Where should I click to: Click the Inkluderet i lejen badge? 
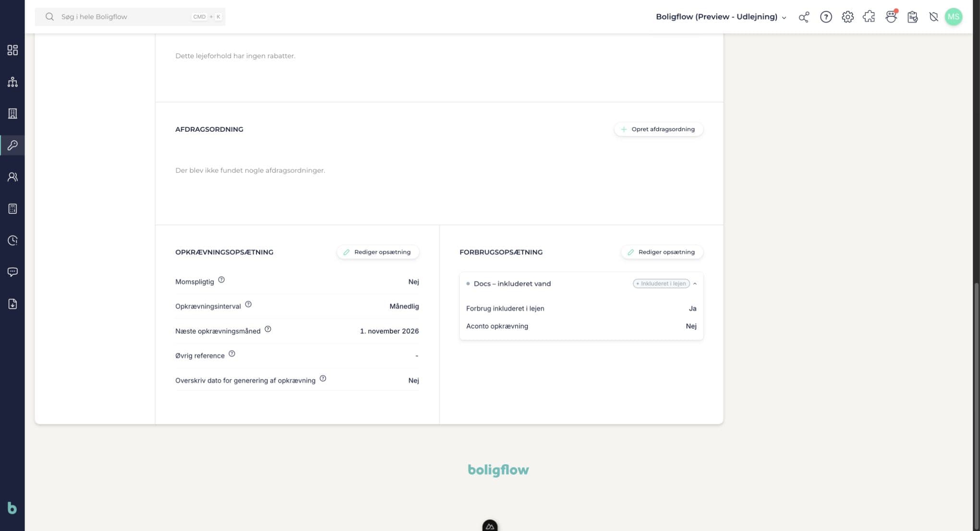pyautogui.click(x=661, y=284)
